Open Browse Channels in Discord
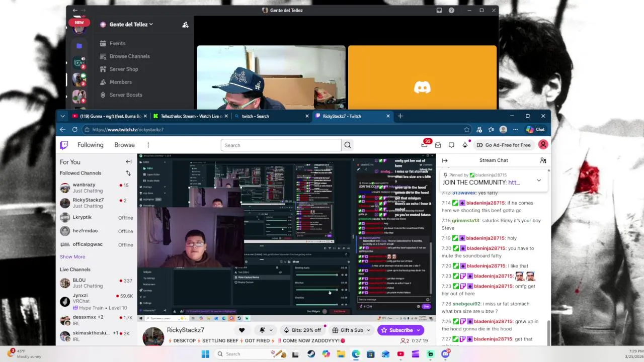Image resolution: width=644 pixels, height=362 pixels. [x=129, y=56]
